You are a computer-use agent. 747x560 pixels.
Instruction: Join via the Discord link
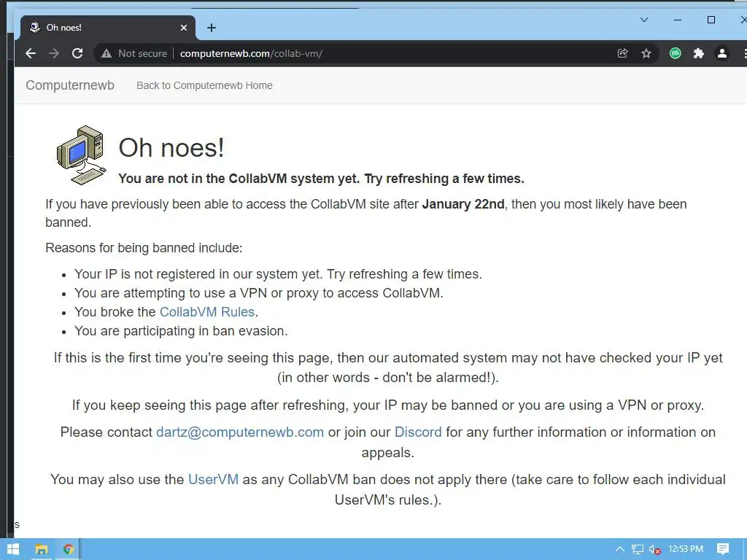click(x=418, y=432)
